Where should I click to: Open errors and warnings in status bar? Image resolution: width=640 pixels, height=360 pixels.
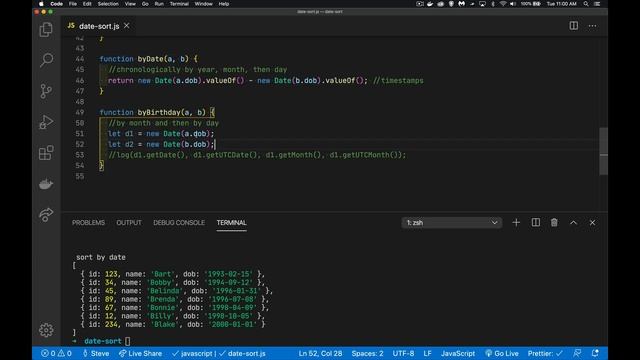[56, 353]
